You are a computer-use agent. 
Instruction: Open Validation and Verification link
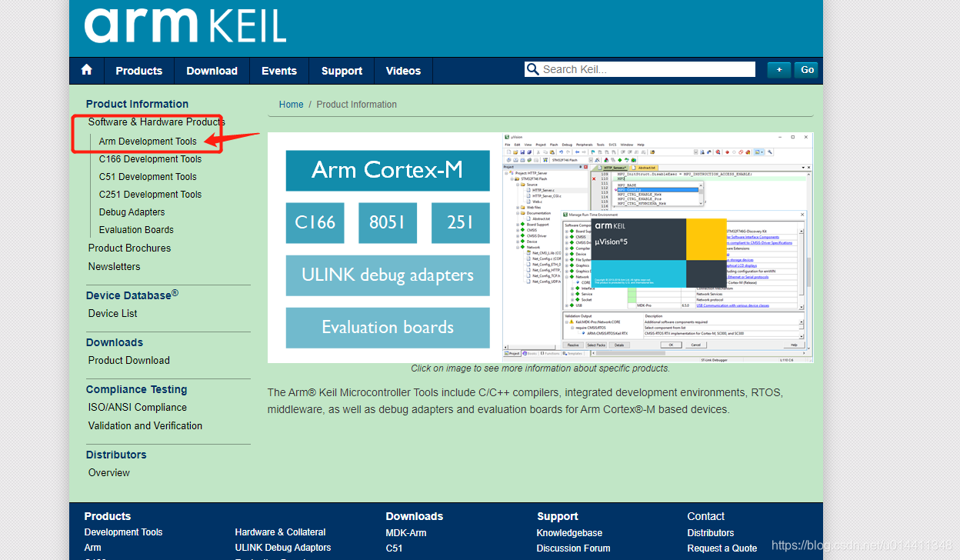(x=145, y=425)
